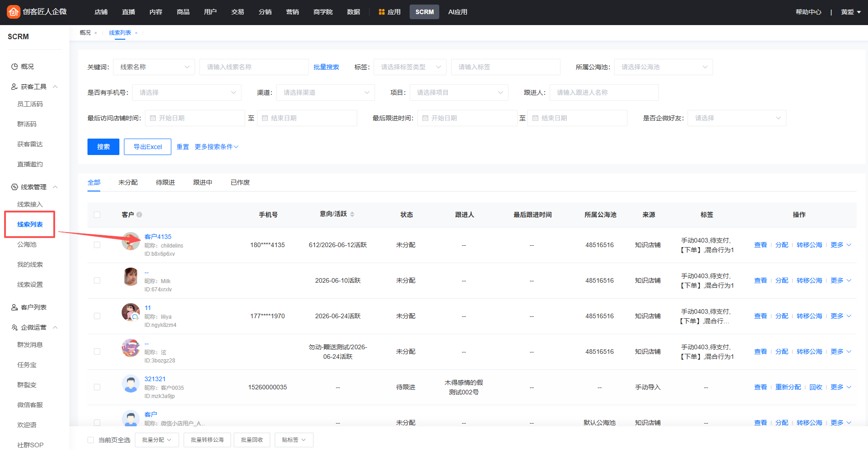Open the AI应用 top menu

click(457, 12)
